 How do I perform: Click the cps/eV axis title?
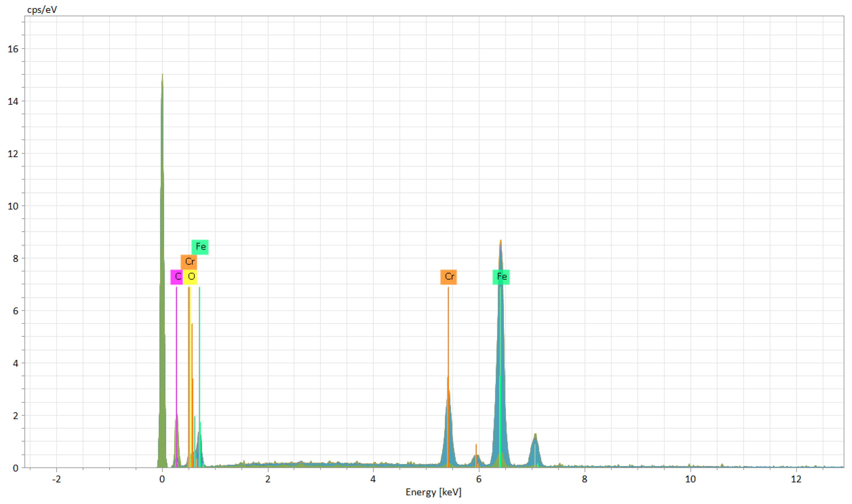coord(42,10)
